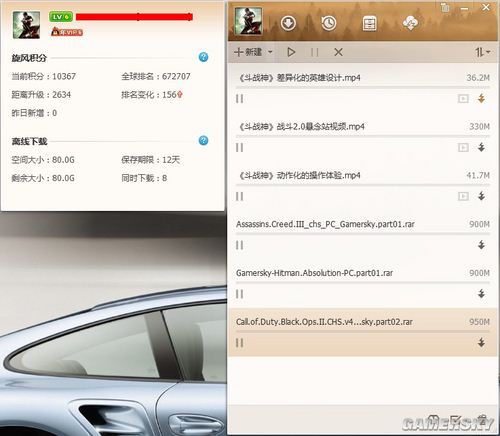
Task: Start selected task with play button
Action: 291,52
